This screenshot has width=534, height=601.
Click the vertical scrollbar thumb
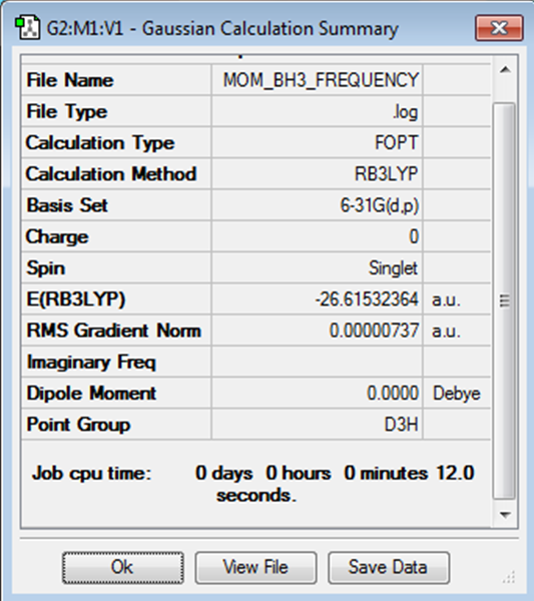(x=504, y=301)
